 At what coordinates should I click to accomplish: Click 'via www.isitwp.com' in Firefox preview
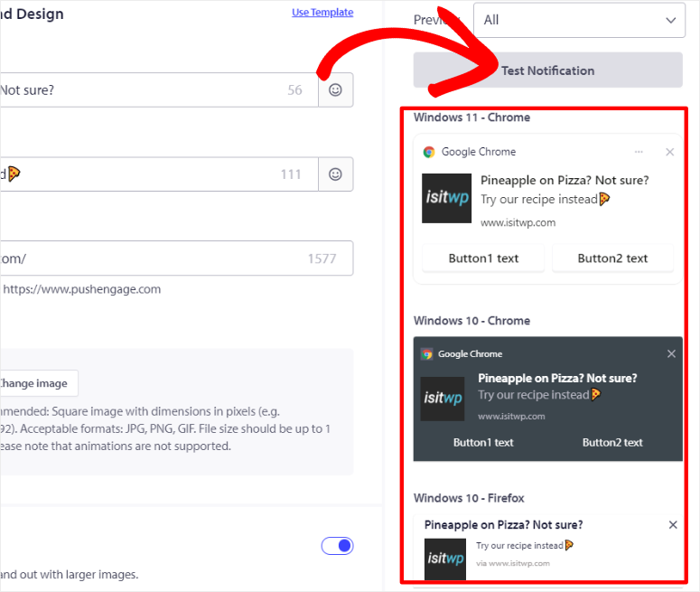(x=513, y=563)
